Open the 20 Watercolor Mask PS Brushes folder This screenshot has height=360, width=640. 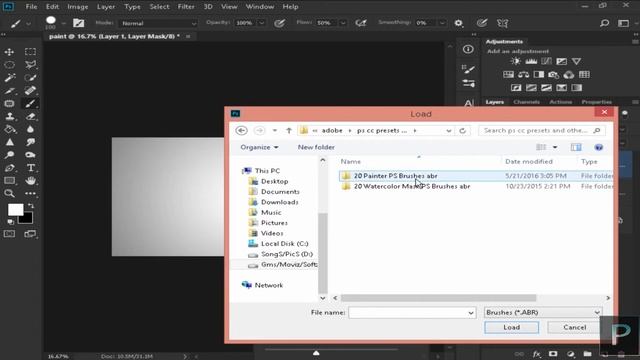[x=412, y=186]
